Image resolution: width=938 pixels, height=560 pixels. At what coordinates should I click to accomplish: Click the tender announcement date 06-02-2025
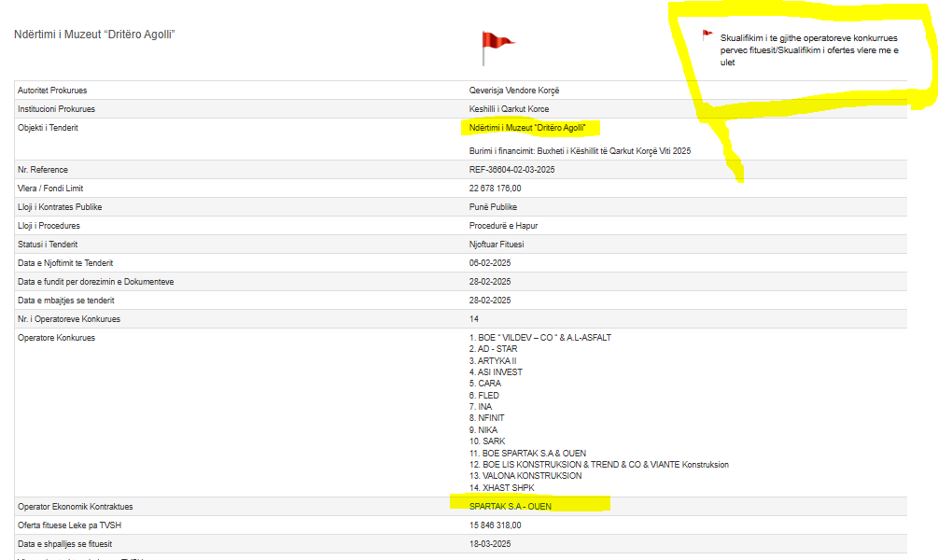point(490,263)
